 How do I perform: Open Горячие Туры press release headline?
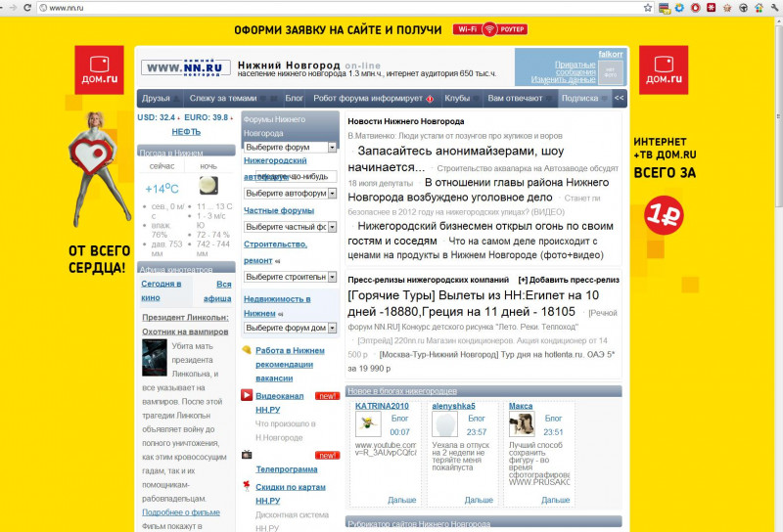474,303
